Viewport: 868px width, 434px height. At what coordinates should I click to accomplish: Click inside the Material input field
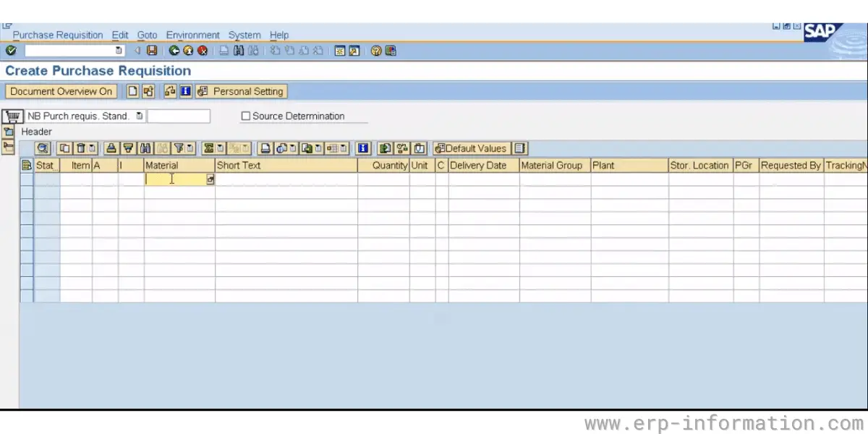click(x=174, y=179)
